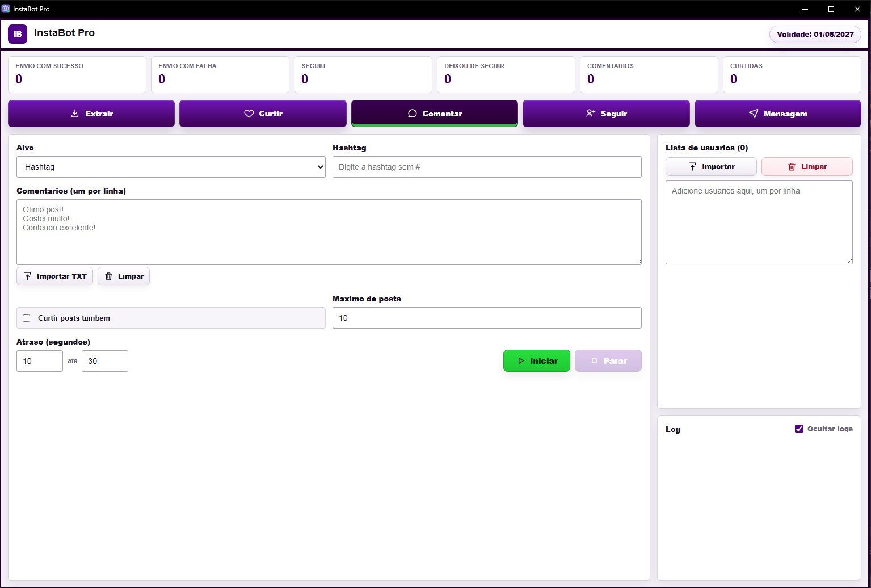
Task: Clear comments with the Limpar button
Action: click(124, 276)
